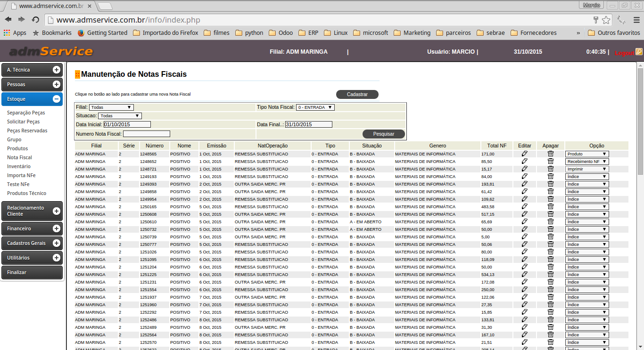Open Tipo Nota Fiscal dropdown
The height and width of the screenshot is (350, 644).
click(315, 107)
